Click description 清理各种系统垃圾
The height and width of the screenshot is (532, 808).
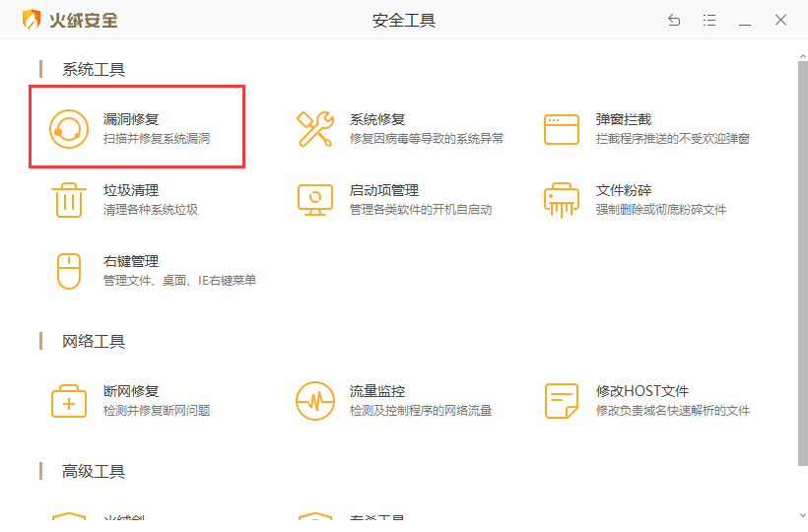(x=151, y=210)
